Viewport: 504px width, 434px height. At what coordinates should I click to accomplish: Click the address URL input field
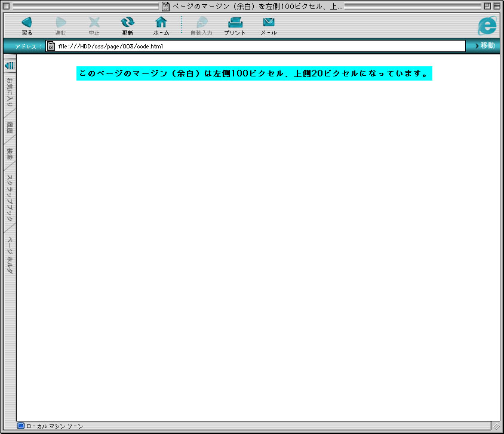click(256, 46)
